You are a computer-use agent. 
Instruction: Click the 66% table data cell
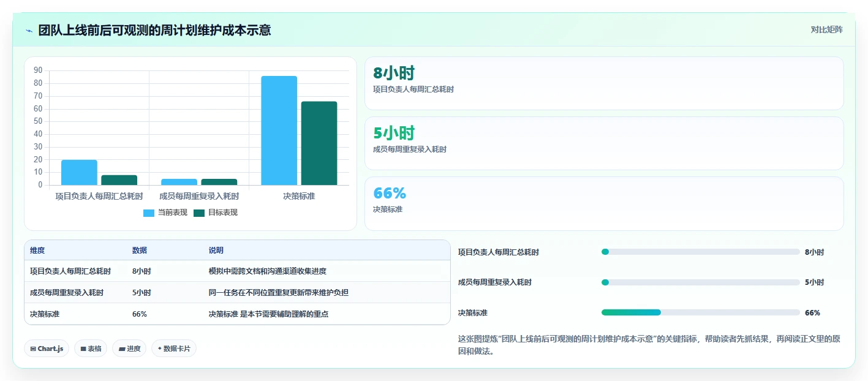[x=140, y=314]
